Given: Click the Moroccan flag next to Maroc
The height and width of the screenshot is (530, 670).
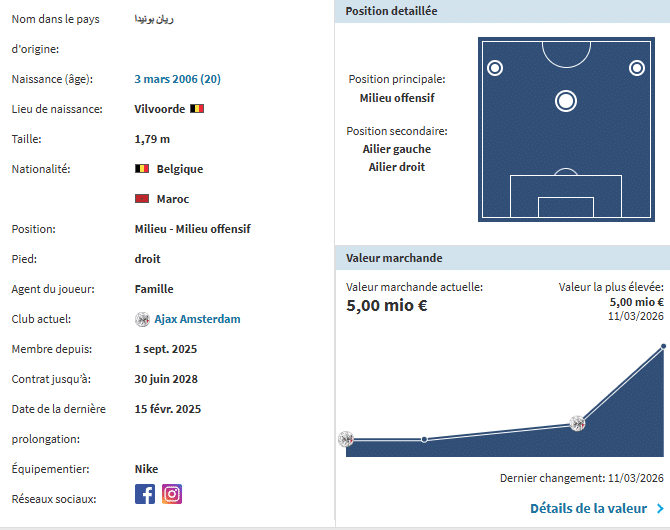Looking at the screenshot, I should pos(142,199).
